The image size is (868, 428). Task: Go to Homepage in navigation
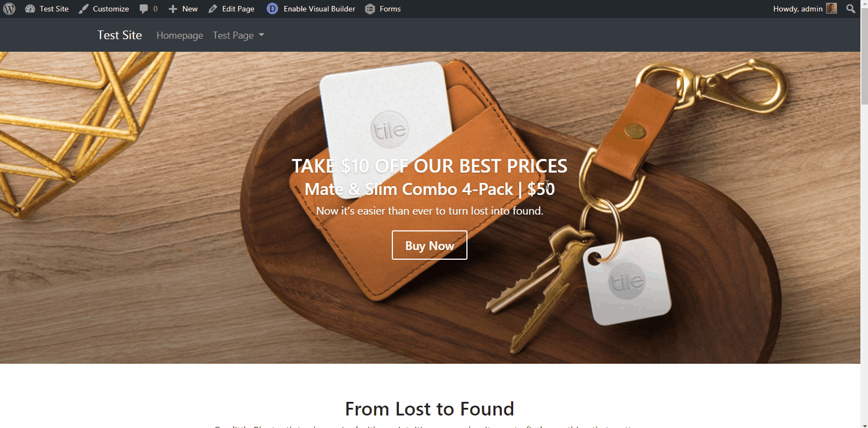180,35
